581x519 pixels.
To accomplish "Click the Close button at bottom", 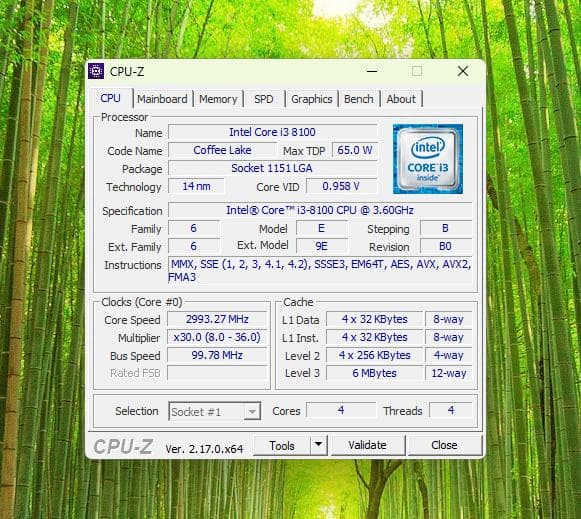I will click(444, 445).
